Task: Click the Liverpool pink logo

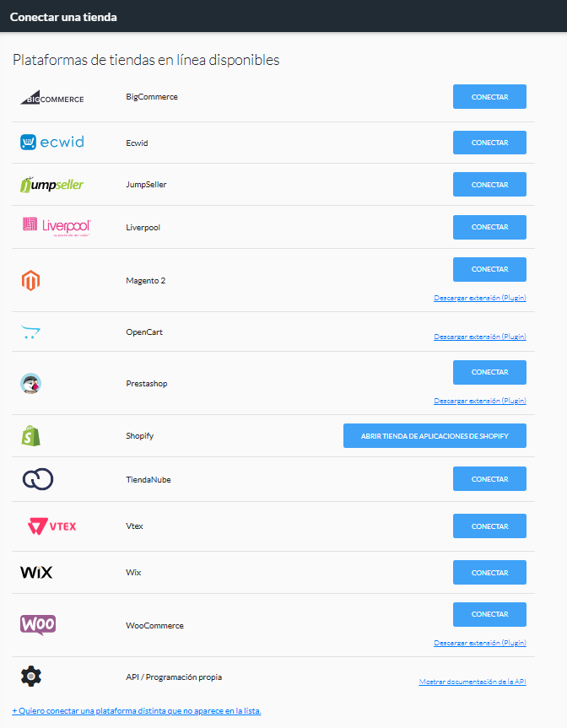Action: point(57,227)
